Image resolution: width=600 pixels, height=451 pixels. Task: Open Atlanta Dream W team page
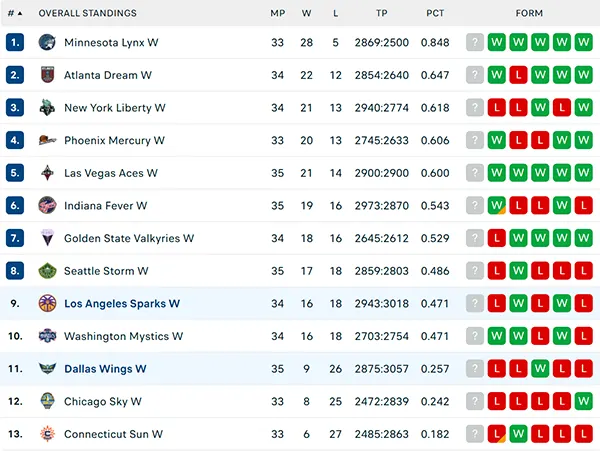pos(108,75)
